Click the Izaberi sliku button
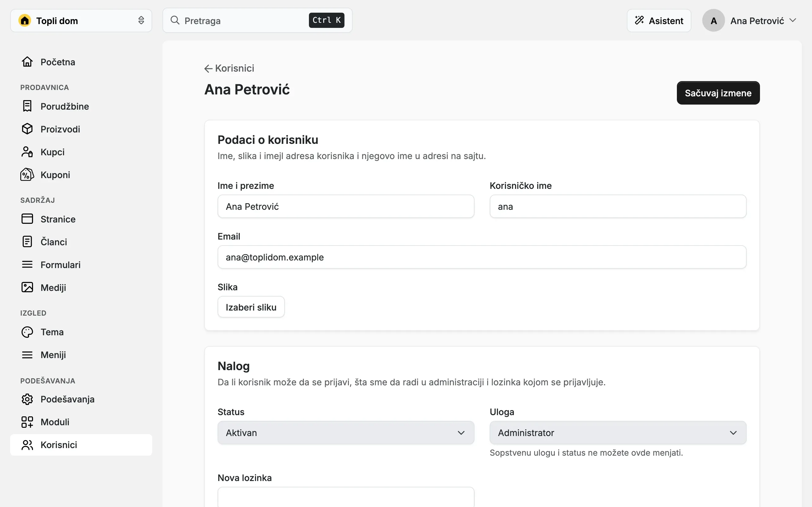812x507 pixels. pyautogui.click(x=251, y=307)
